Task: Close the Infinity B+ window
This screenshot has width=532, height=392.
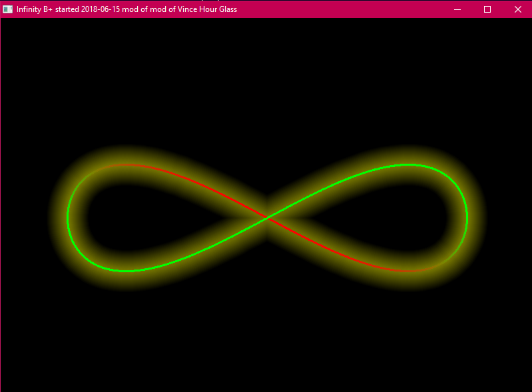Action: (518, 9)
